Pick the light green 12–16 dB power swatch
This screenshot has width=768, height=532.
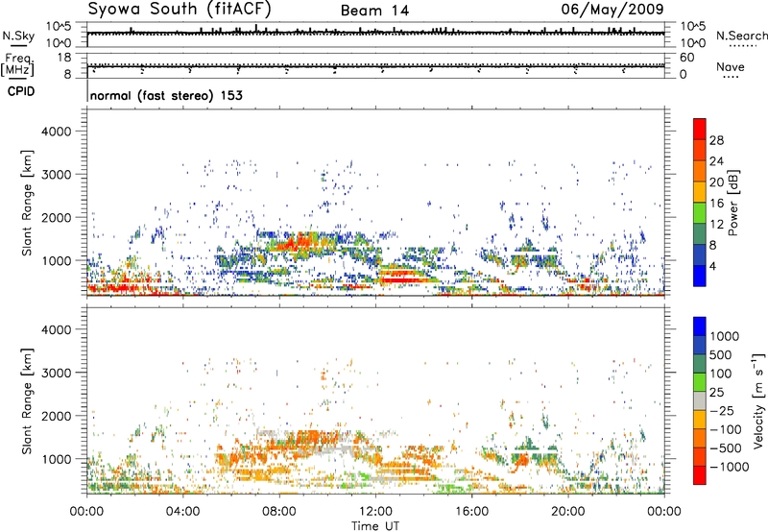(x=700, y=213)
